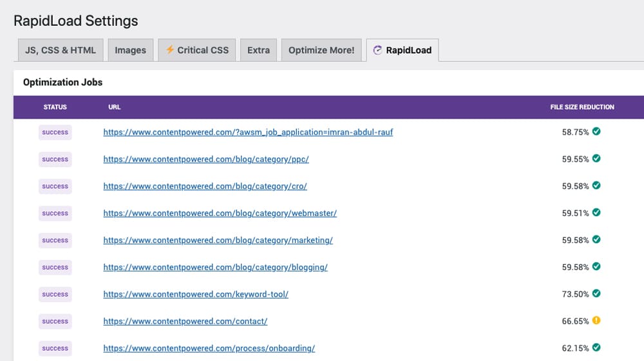Open the awsm_job_application imran-abdul-rauf link
Image resolution: width=644 pixels, height=361 pixels.
click(x=248, y=132)
